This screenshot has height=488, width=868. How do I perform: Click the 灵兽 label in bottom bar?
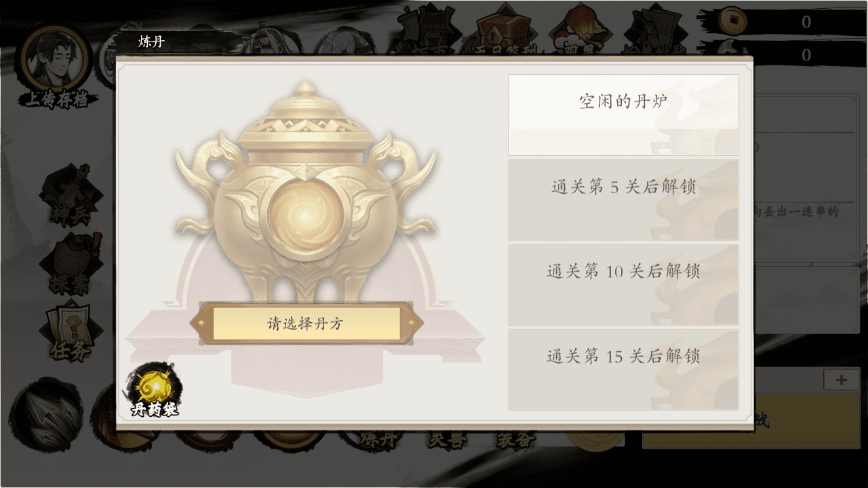click(448, 439)
